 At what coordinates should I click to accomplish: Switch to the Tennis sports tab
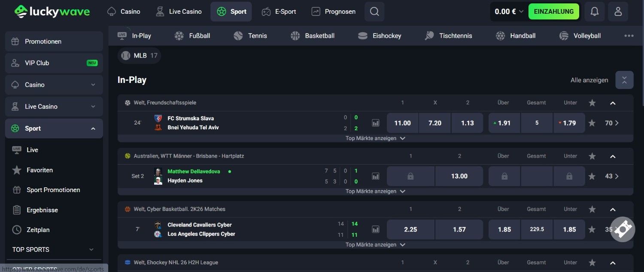point(250,36)
